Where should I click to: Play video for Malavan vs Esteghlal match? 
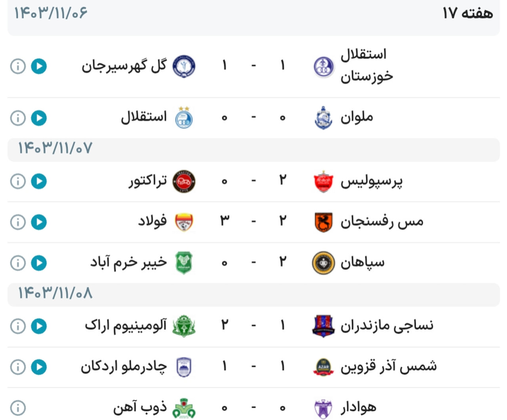[39, 118]
